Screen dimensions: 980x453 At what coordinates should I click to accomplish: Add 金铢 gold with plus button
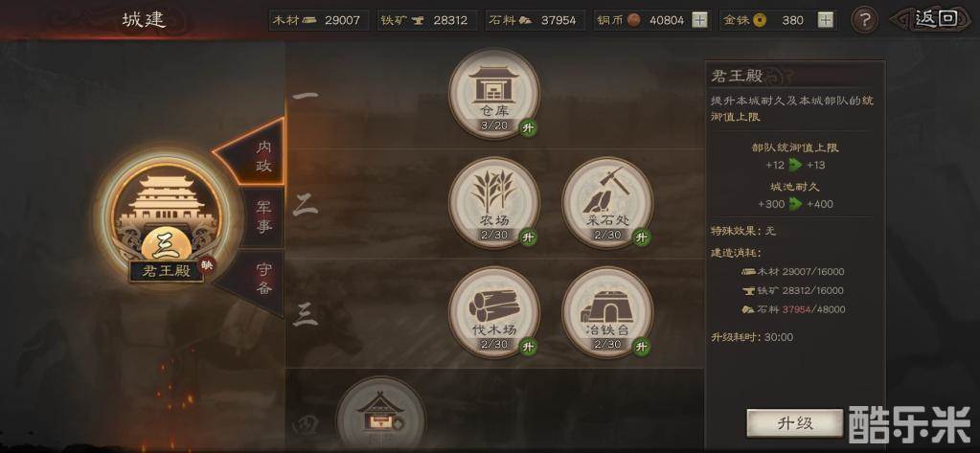tap(826, 21)
